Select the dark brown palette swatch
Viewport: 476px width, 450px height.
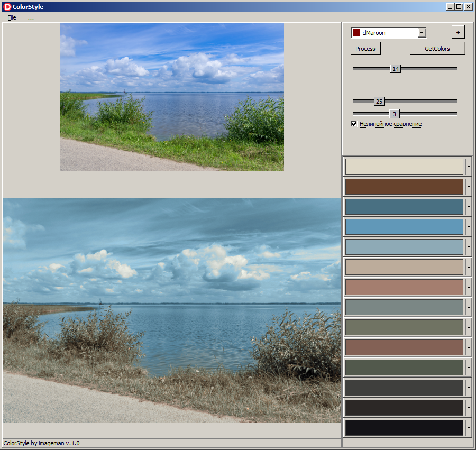404,187
